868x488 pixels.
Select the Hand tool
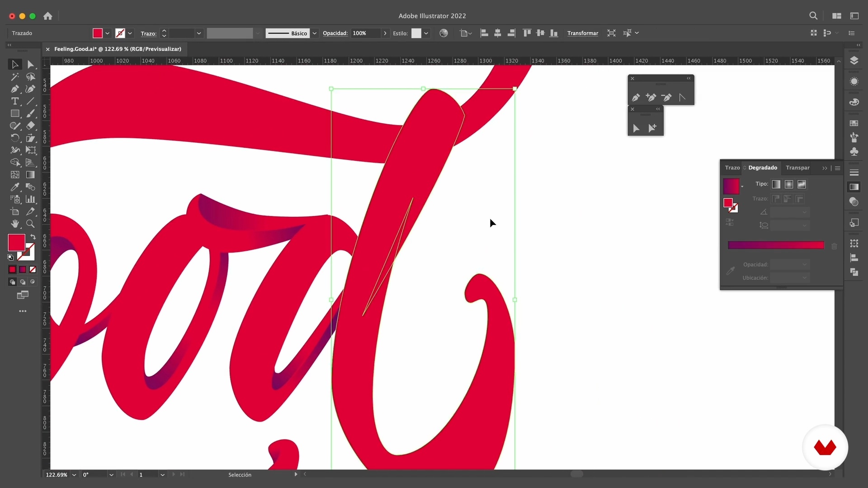coord(14,223)
